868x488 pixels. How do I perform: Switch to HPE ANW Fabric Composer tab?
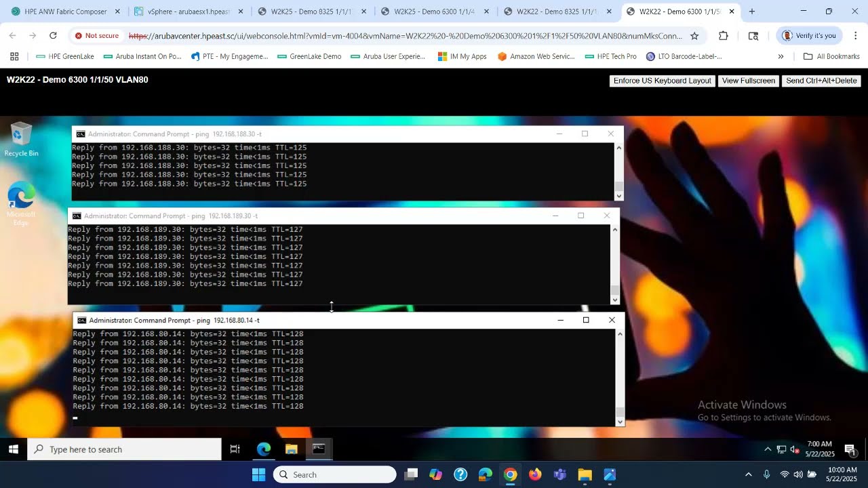tap(66, 12)
